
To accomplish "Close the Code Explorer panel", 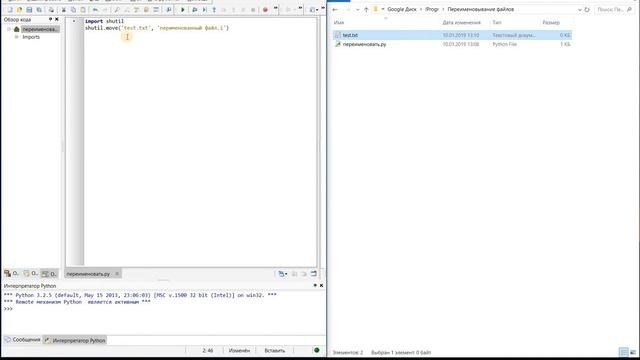I will 57,19.
